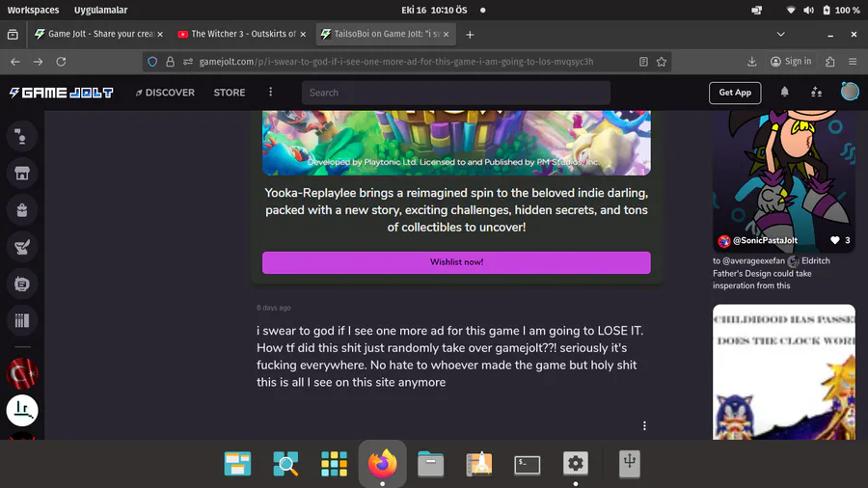Open a new browser tab
Screen dimensions: 868x488
(x=470, y=35)
